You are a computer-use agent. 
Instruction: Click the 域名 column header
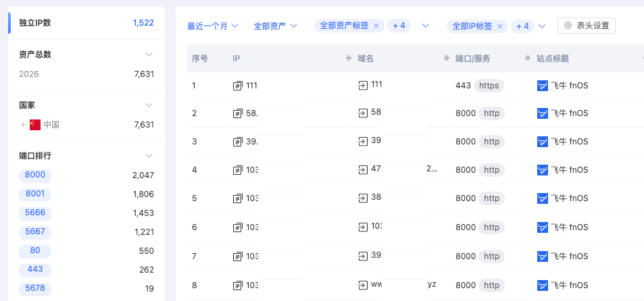366,59
